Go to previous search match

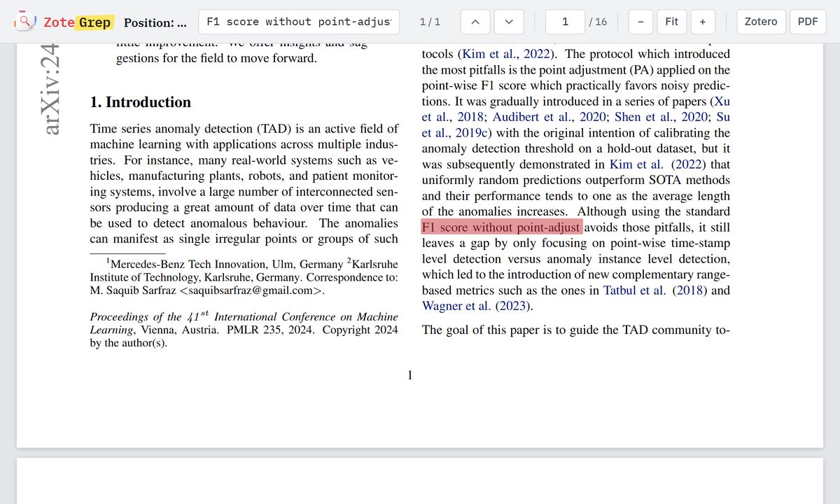tap(475, 22)
